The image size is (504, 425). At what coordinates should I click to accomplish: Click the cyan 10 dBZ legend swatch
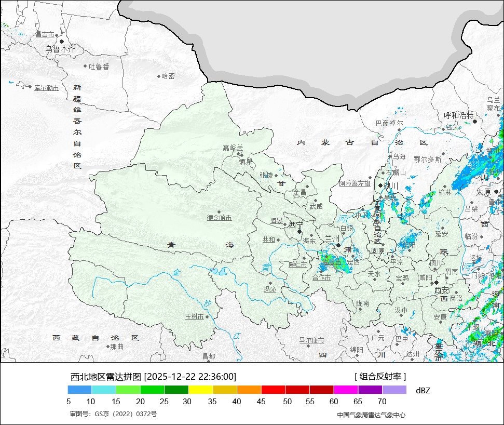coord(104,390)
